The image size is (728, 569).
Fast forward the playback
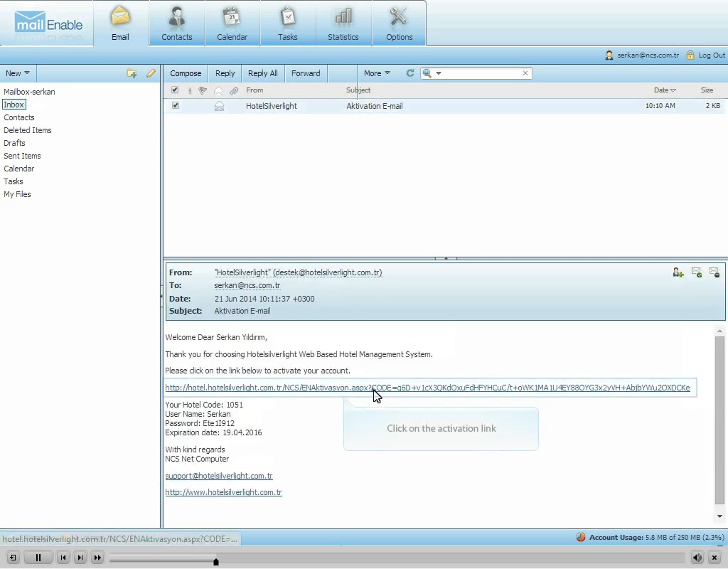97,557
